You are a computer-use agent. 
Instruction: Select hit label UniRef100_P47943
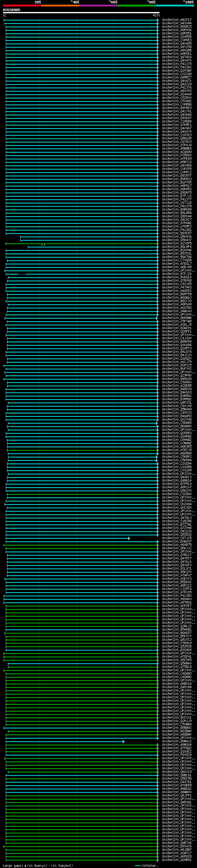pos(176,287)
